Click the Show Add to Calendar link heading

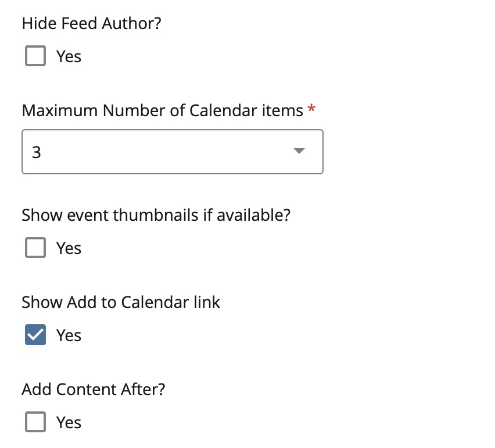point(120,302)
